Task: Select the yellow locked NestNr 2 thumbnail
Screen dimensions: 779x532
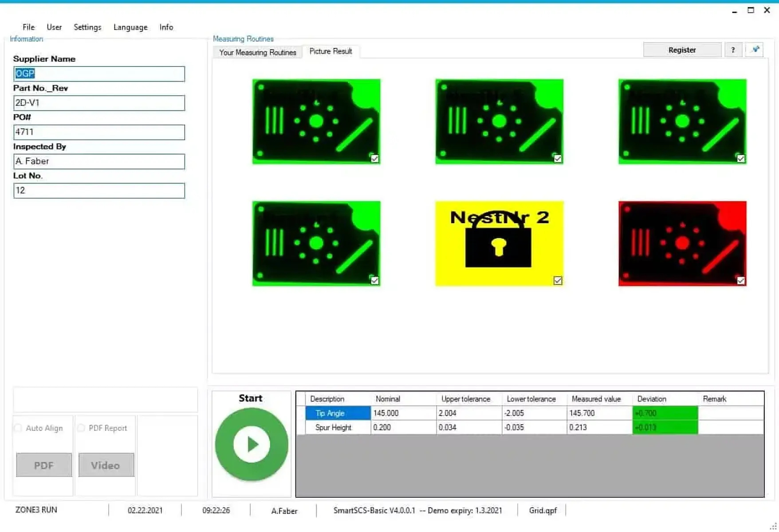Action: (x=499, y=243)
